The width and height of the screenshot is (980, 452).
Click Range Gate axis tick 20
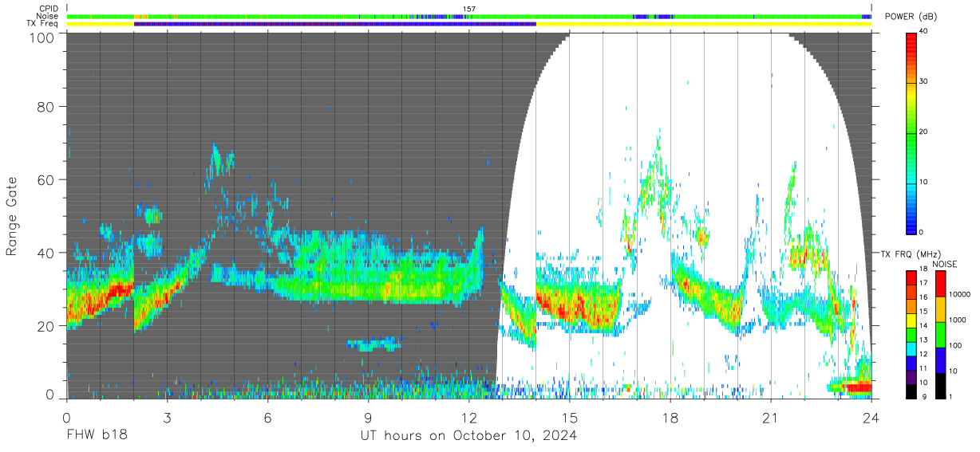pyautogui.click(x=45, y=324)
